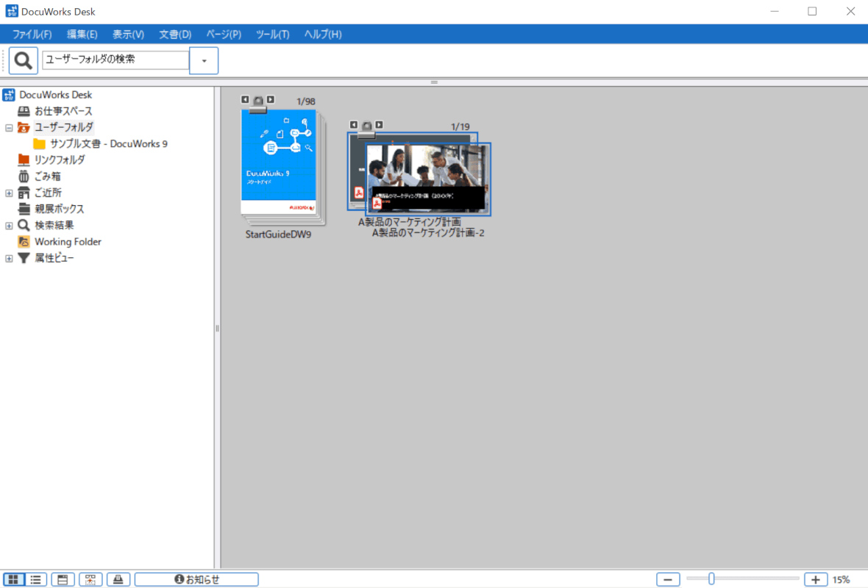Switch to thumbnail view mode
This screenshot has width=868, height=588.
(x=13, y=579)
